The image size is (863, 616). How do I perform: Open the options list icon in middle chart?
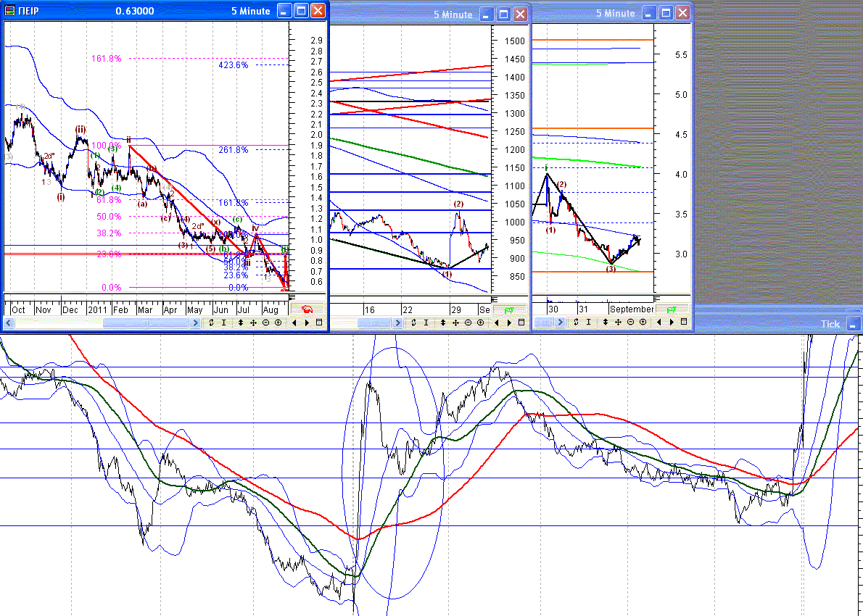pos(521,322)
